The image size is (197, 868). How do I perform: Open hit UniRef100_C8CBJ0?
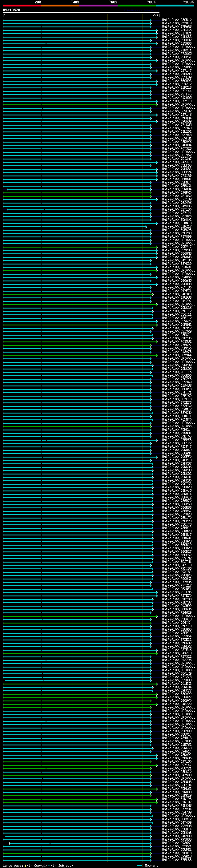click(177, 20)
